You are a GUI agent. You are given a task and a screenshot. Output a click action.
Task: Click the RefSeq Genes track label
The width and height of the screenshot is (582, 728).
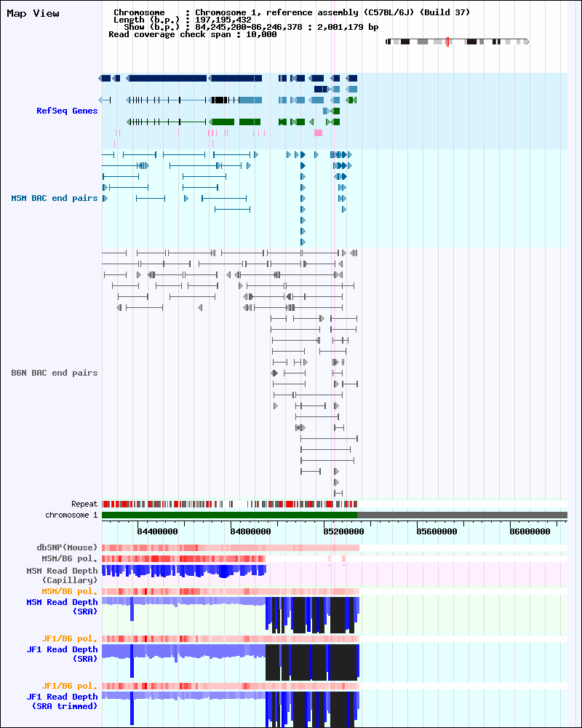(67, 111)
